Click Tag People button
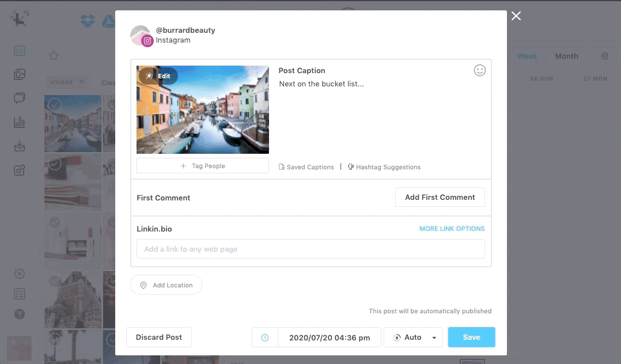Screen dimensions: 621x364 pos(202,165)
